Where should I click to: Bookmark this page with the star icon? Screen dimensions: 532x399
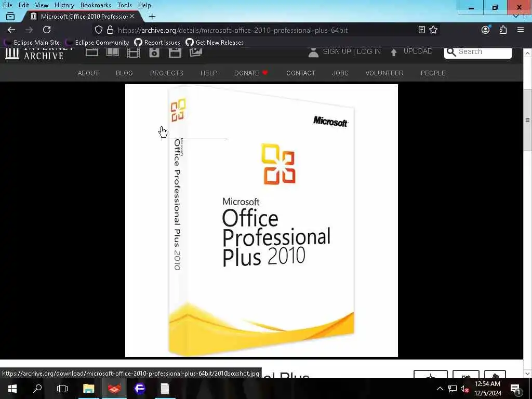(433, 30)
